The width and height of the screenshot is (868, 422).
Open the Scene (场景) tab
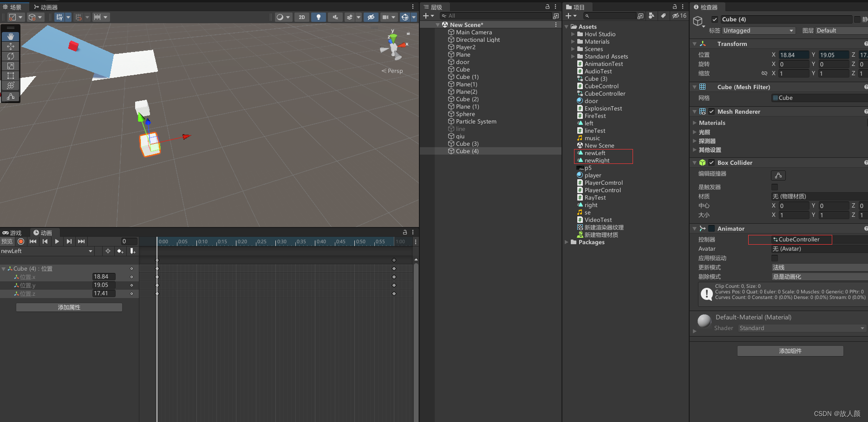12,7
